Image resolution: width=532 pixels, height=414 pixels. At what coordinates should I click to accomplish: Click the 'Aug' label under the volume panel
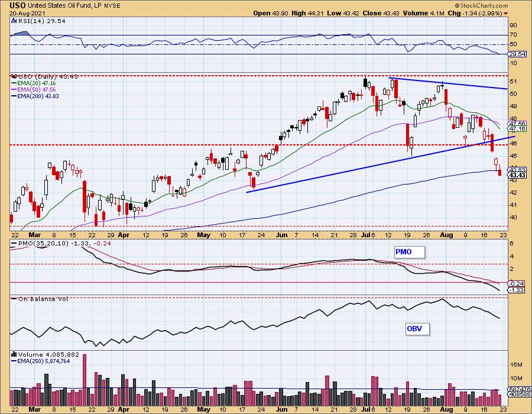pyautogui.click(x=446, y=409)
